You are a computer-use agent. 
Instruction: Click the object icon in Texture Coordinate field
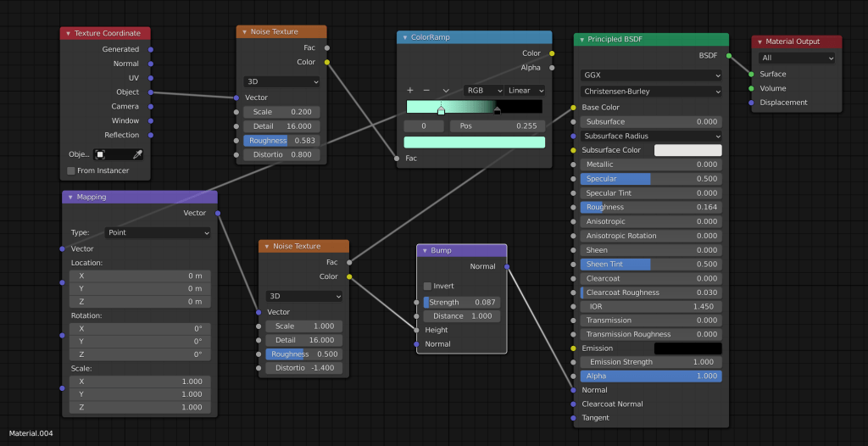pos(100,154)
